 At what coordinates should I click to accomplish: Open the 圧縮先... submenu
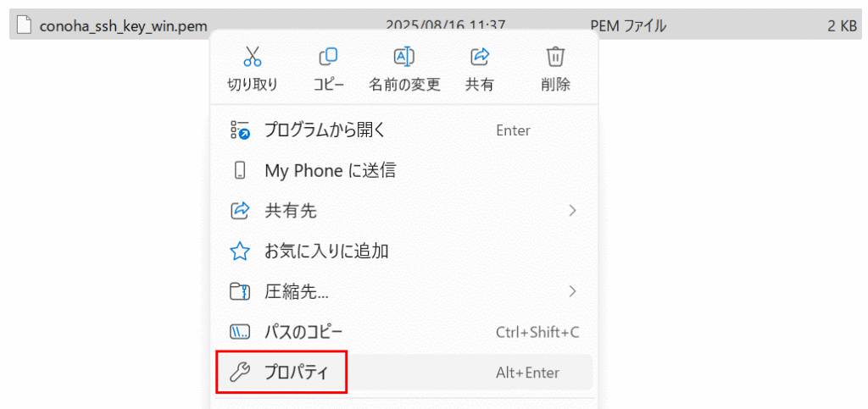(x=403, y=292)
